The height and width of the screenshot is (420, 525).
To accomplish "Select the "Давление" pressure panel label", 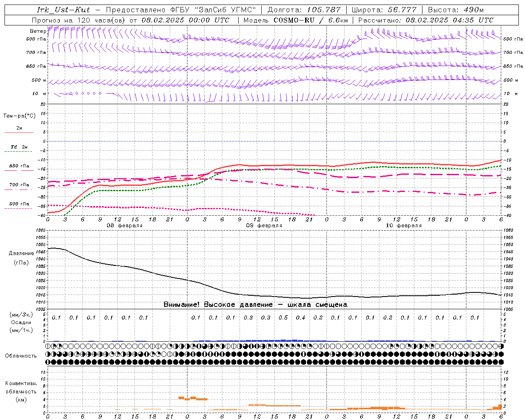I will tap(21, 253).
